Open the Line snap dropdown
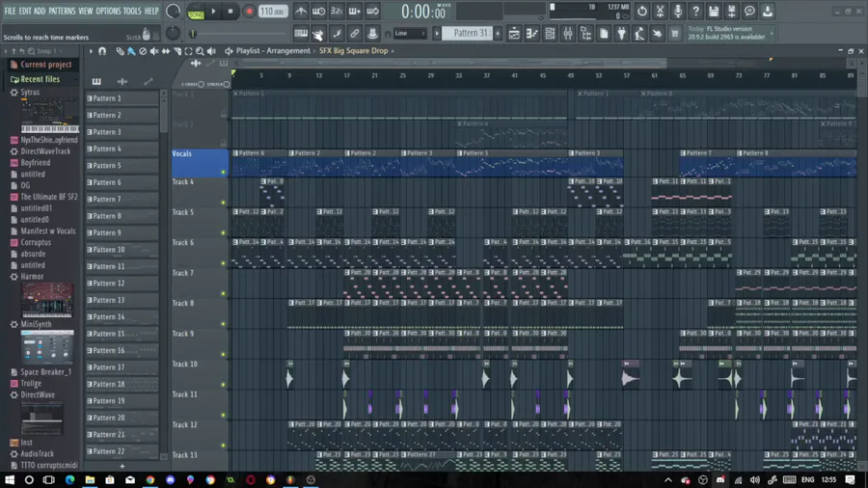The width and height of the screenshot is (868, 488). click(x=410, y=34)
